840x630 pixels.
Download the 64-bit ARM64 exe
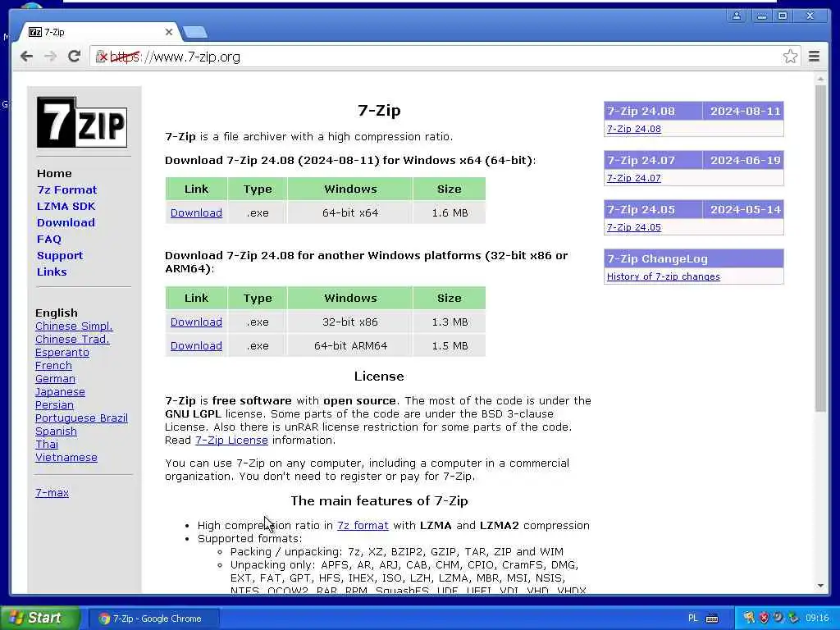(x=196, y=345)
